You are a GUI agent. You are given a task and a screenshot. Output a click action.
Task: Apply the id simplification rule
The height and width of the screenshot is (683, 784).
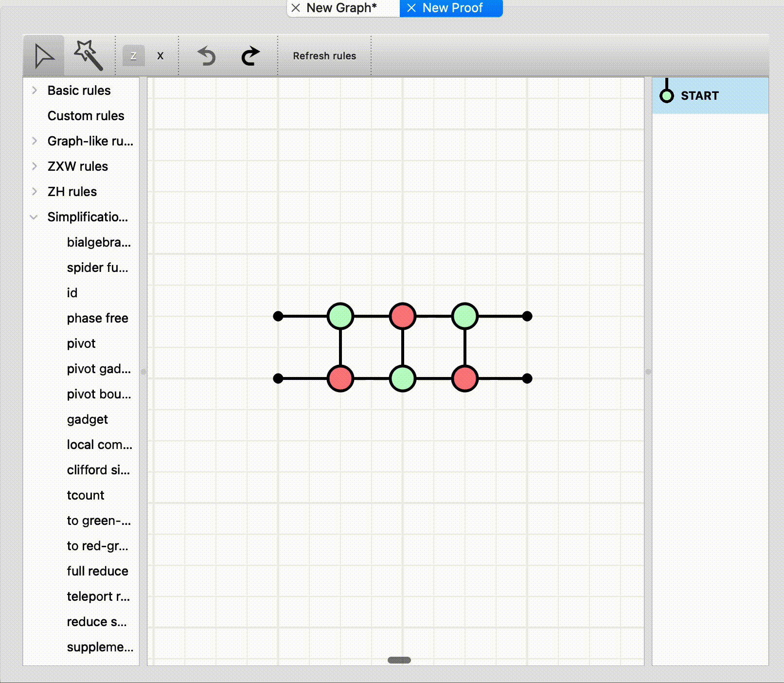(72, 293)
